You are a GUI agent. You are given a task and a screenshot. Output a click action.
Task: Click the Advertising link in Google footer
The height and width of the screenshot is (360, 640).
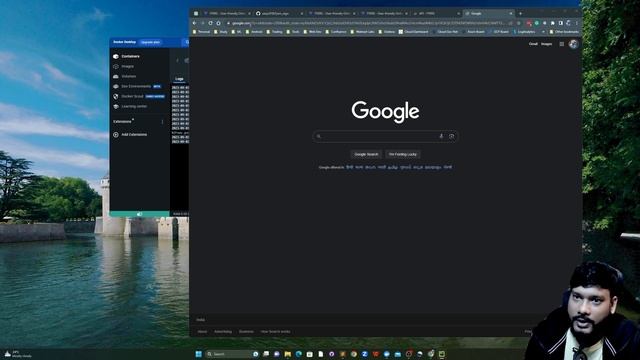click(x=223, y=332)
